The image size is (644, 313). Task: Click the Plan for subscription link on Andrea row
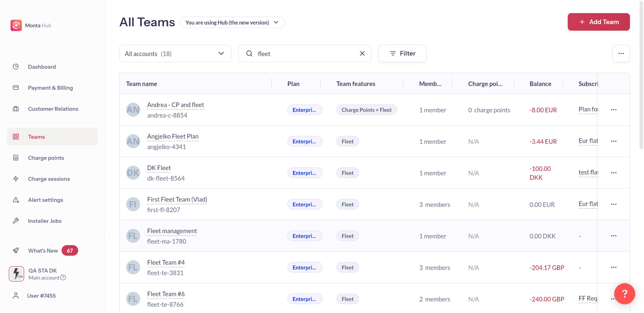[588, 109]
